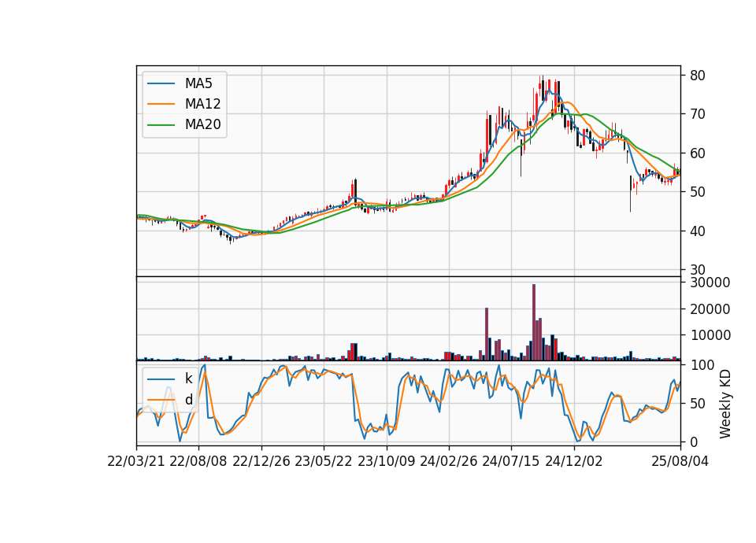Click the k legend label in KD panel
This screenshot has height=543, width=756.
pyautogui.click(x=188, y=379)
